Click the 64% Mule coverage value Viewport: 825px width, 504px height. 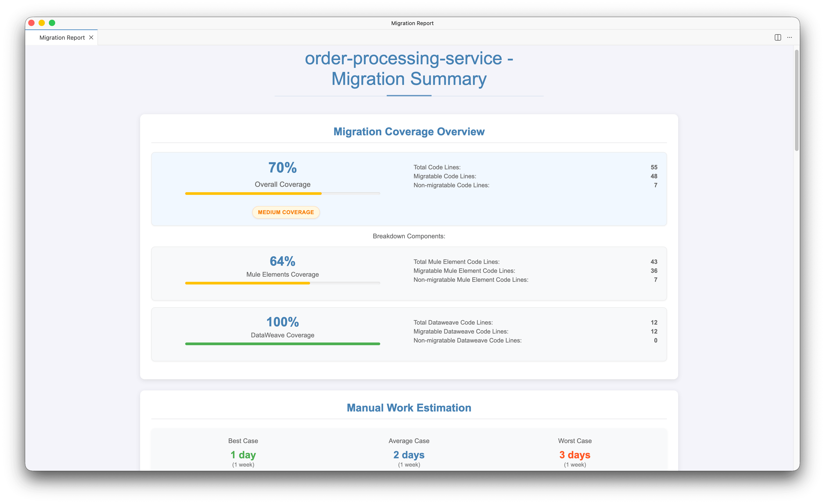coord(283,261)
